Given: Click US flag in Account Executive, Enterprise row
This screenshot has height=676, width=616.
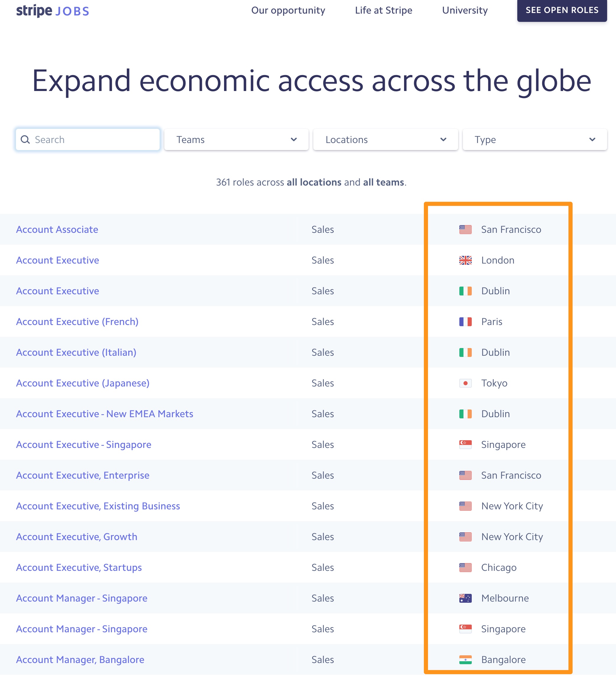Looking at the screenshot, I should click(x=465, y=475).
